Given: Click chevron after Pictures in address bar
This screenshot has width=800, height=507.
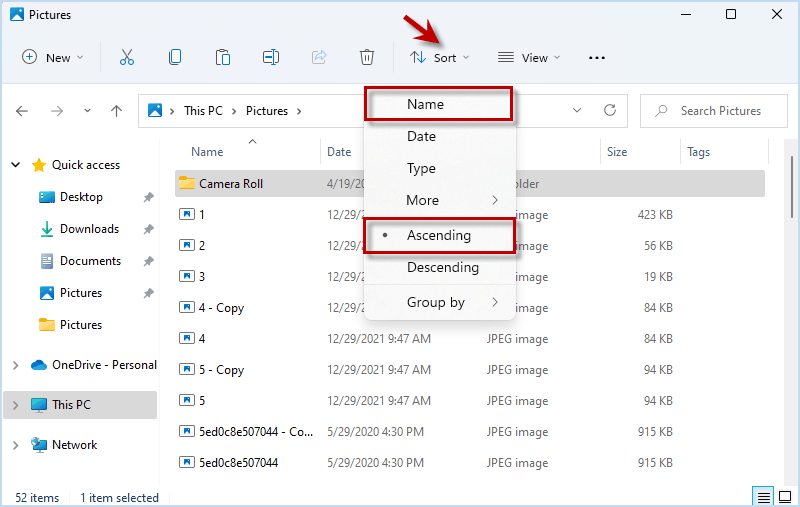Looking at the screenshot, I should (x=299, y=111).
